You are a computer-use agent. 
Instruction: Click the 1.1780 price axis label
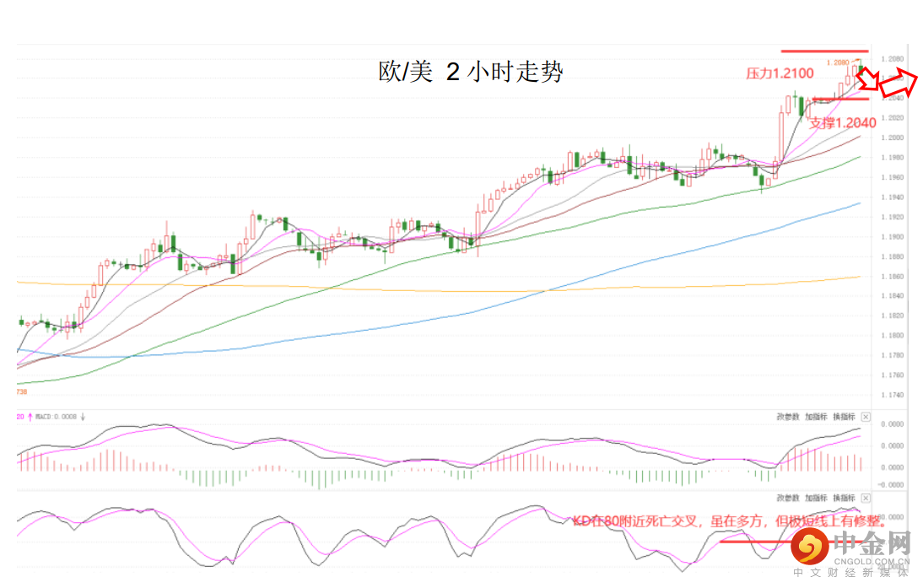(x=892, y=355)
